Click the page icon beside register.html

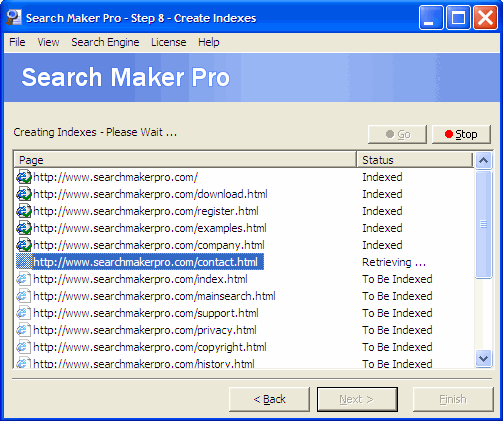pyautogui.click(x=24, y=211)
